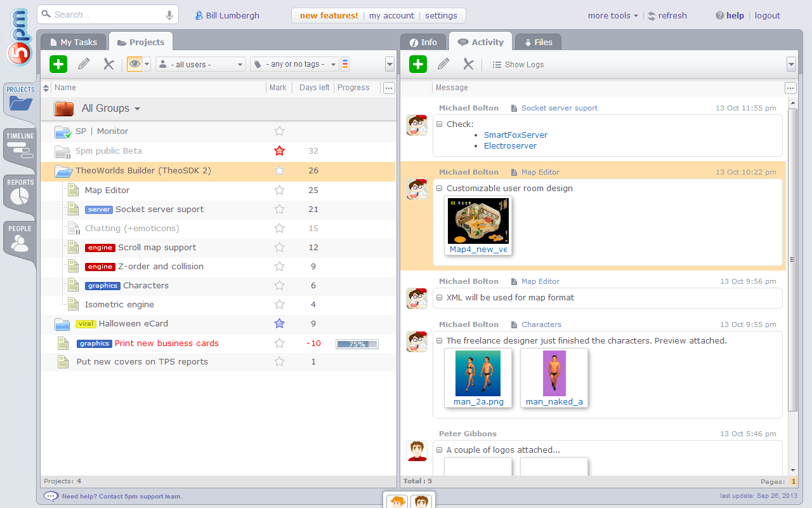This screenshot has height=508, width=812.
Task: Open the All Groups dropdown
Action: point(111,109)
